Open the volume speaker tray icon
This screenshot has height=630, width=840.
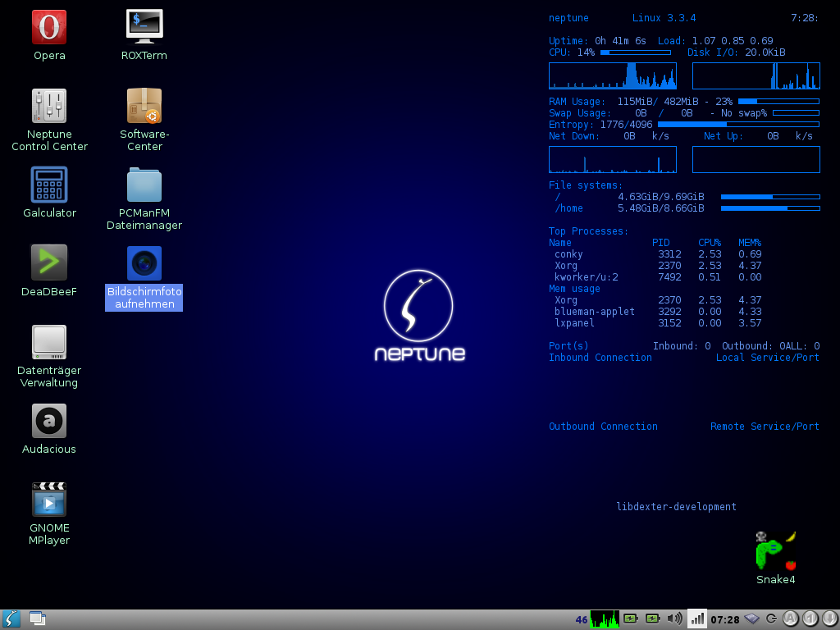click(674, 619)
